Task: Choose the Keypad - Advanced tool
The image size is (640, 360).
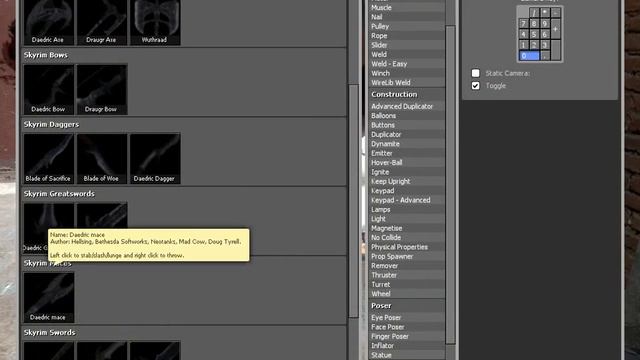Action: [407, 200]
